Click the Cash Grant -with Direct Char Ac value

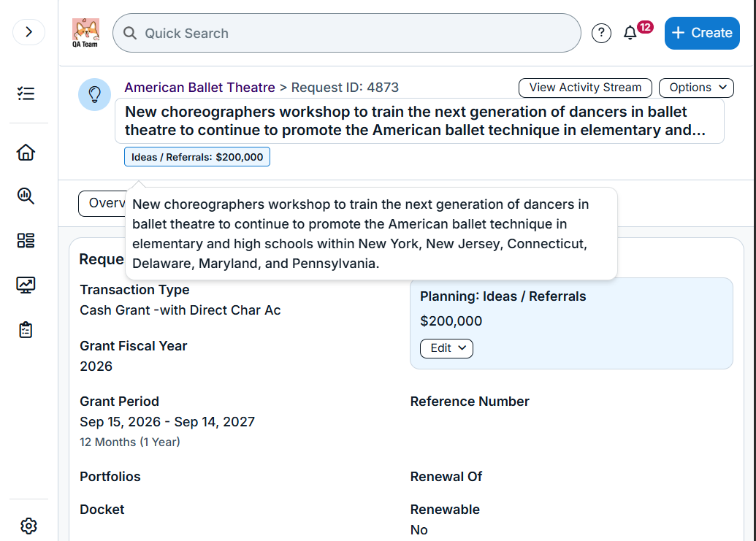pos(180,310)
